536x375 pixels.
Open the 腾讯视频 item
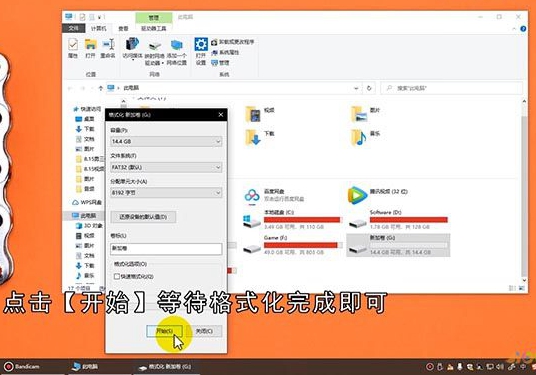378,195
